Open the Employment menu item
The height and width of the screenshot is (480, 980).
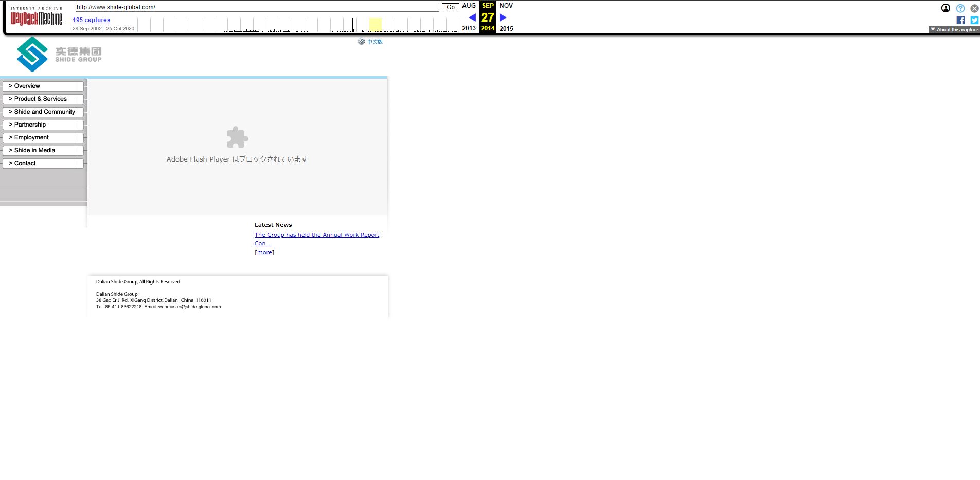pyautogui.click(x=43, y=137)
